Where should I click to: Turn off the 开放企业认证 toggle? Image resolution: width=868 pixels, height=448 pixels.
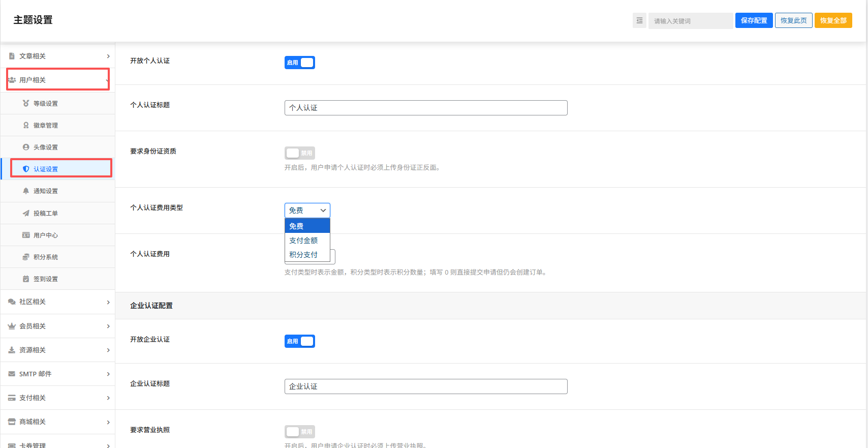(x=300, y=341)
